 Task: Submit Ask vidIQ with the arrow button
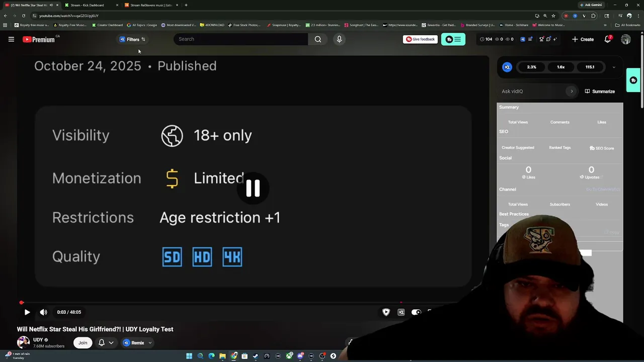[572, 92]
